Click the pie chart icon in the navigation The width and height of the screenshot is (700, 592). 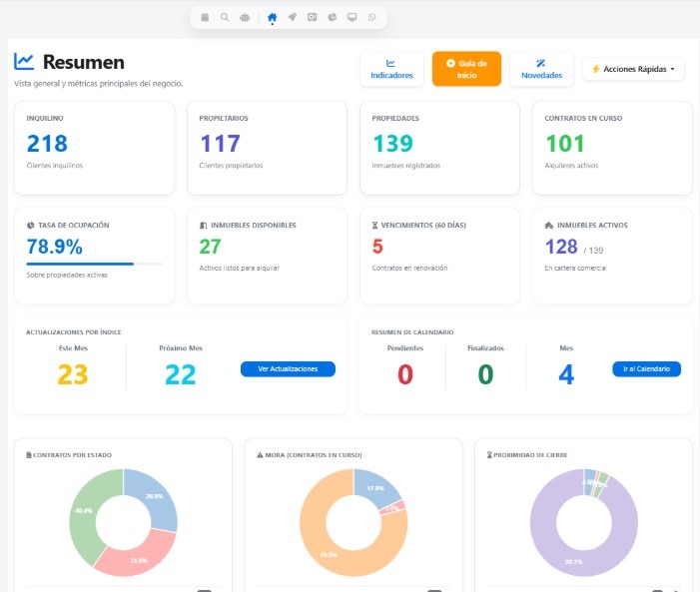[333, 17]
